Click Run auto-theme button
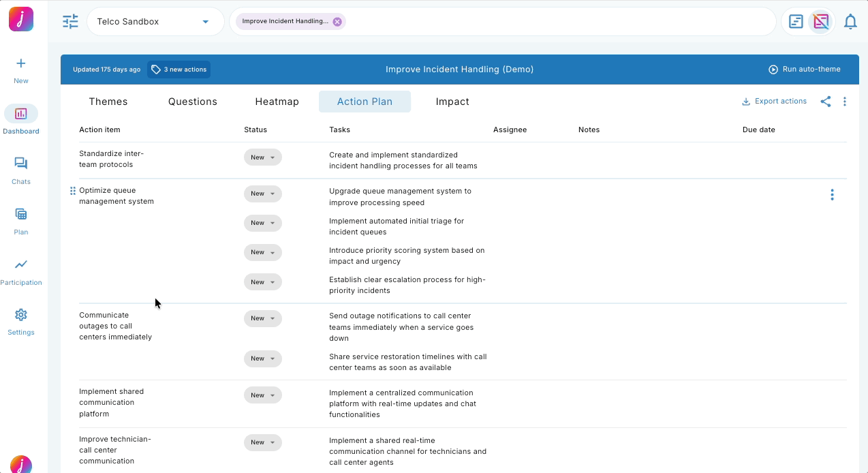868x473 pixels. tap(805, 70)
